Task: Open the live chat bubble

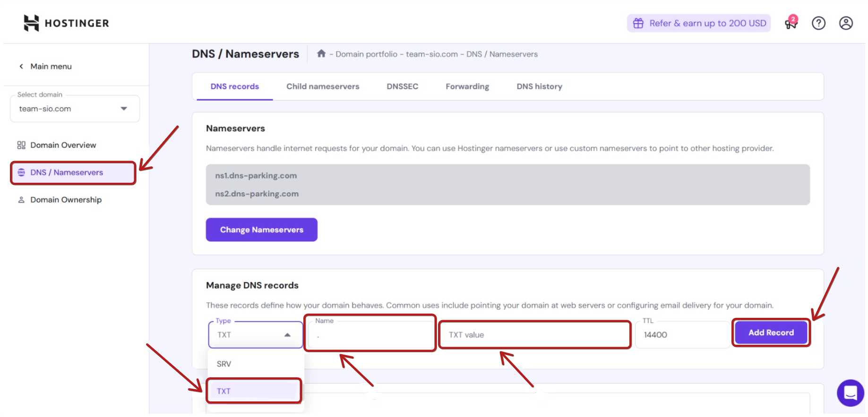Action: [x=851, y=392]
